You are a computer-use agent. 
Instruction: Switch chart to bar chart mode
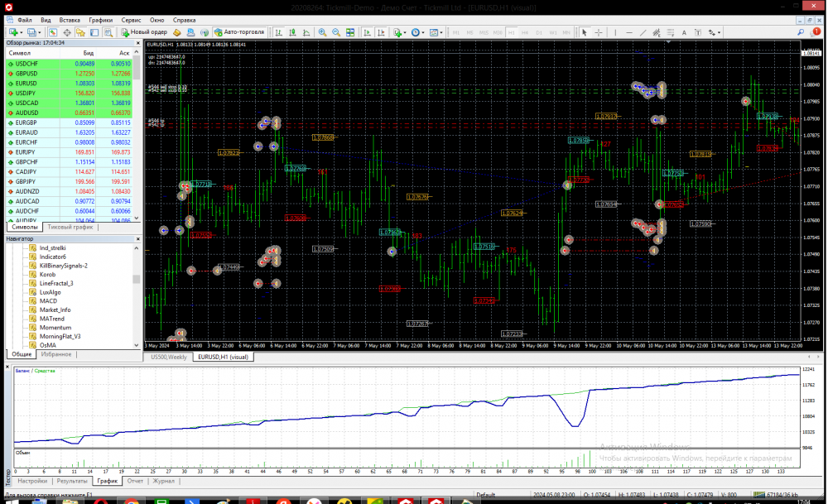pos(278,32)
